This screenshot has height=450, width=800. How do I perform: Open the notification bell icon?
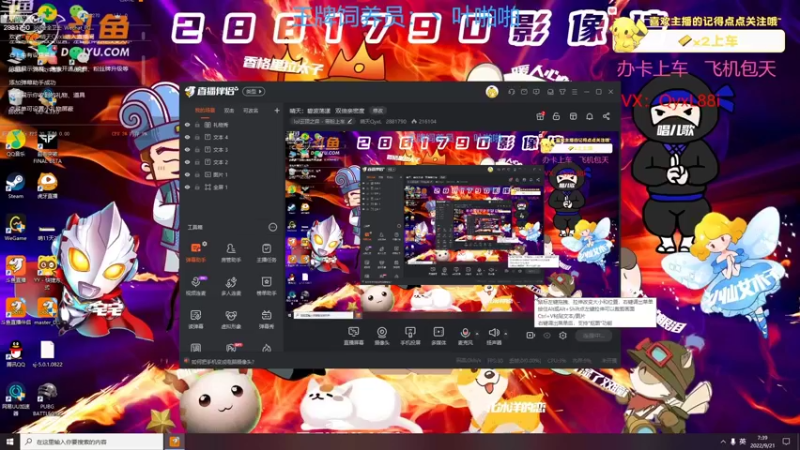coord(589,116)
